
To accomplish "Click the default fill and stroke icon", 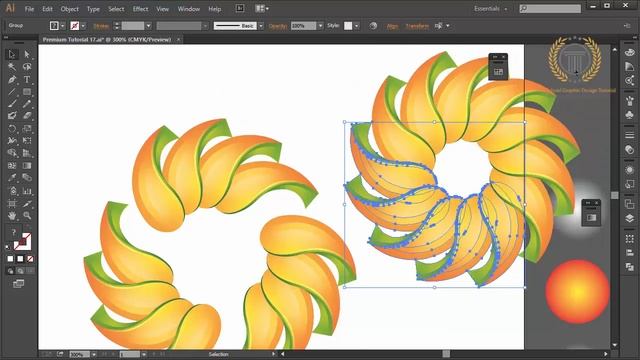I will 8,247.
